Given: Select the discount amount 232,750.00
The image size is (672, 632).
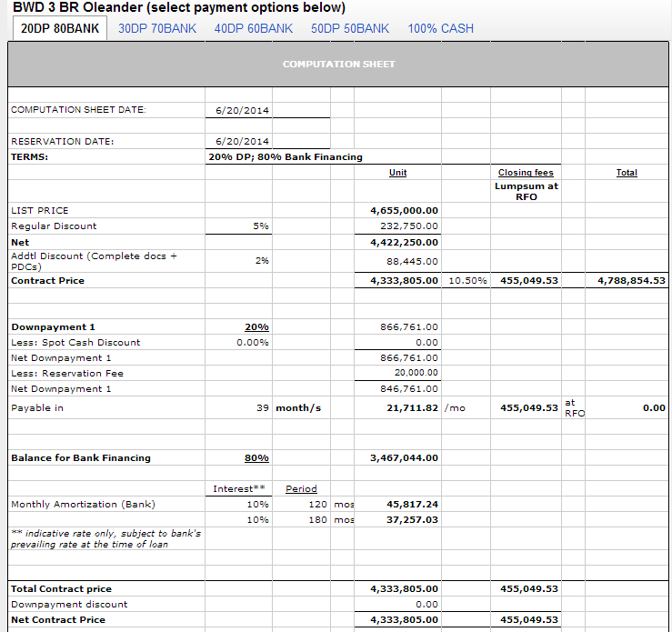Looking at the screenshot, I should 409,226.
